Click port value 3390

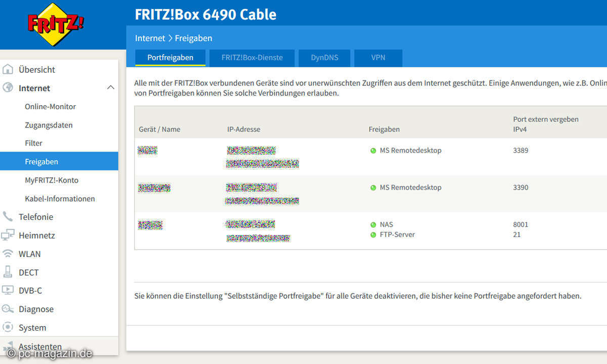521,187
